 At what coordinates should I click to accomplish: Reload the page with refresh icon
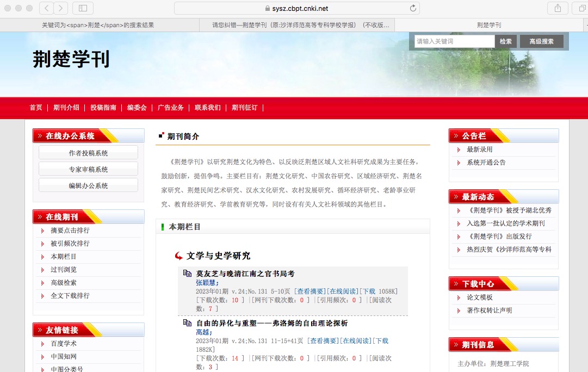(x=413, y=8)
